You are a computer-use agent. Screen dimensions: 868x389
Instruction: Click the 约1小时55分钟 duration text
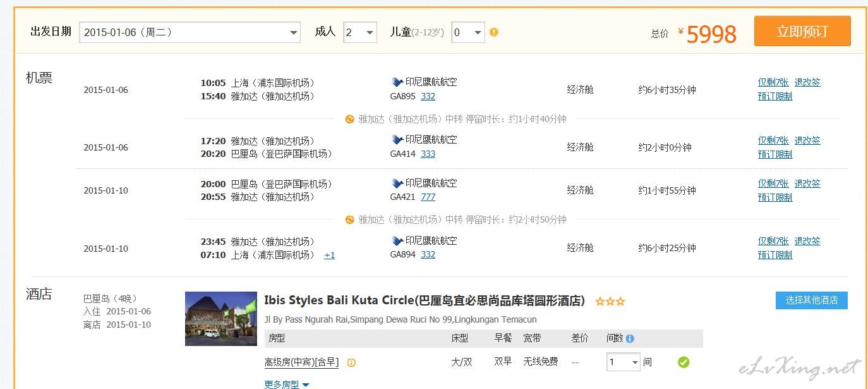pos(667,190)
